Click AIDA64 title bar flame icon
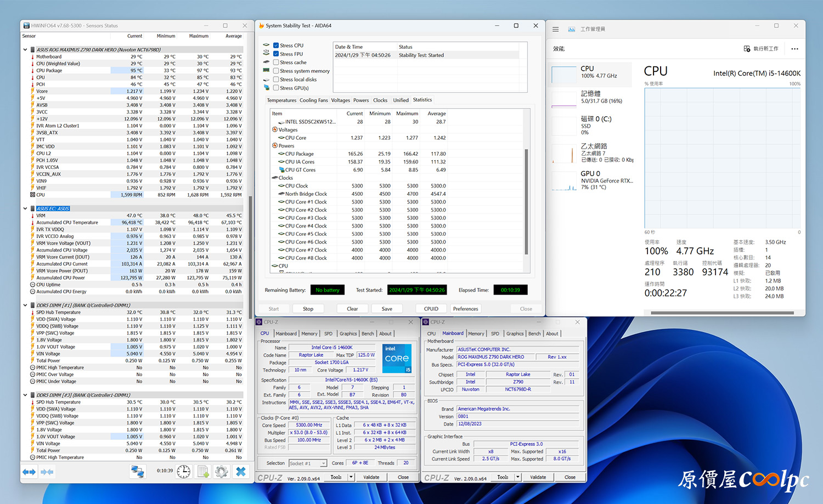 click(261, 26)
